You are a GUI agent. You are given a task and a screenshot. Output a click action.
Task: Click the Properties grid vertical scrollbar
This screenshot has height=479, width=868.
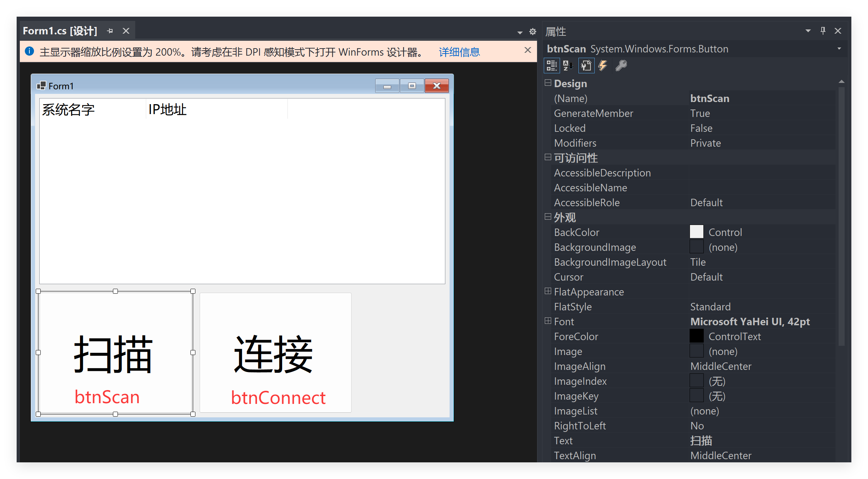(x=841, y=216)
